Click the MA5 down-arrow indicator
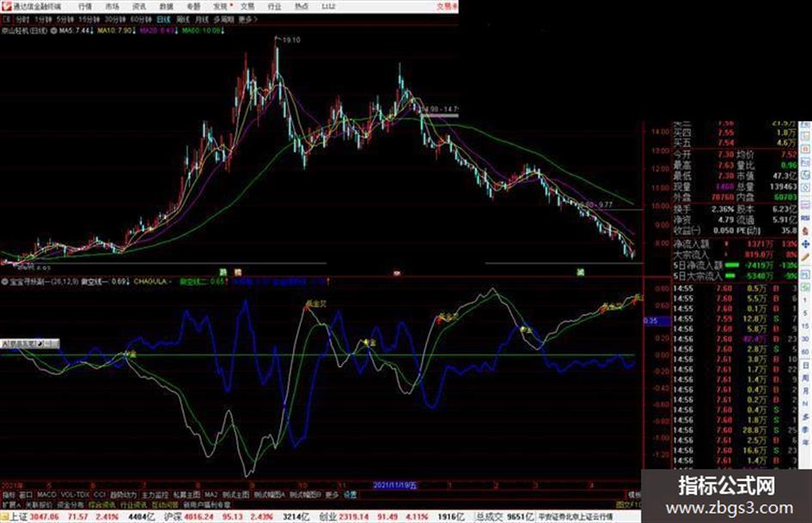Screen dimensions: 812x523 (92, 31)
